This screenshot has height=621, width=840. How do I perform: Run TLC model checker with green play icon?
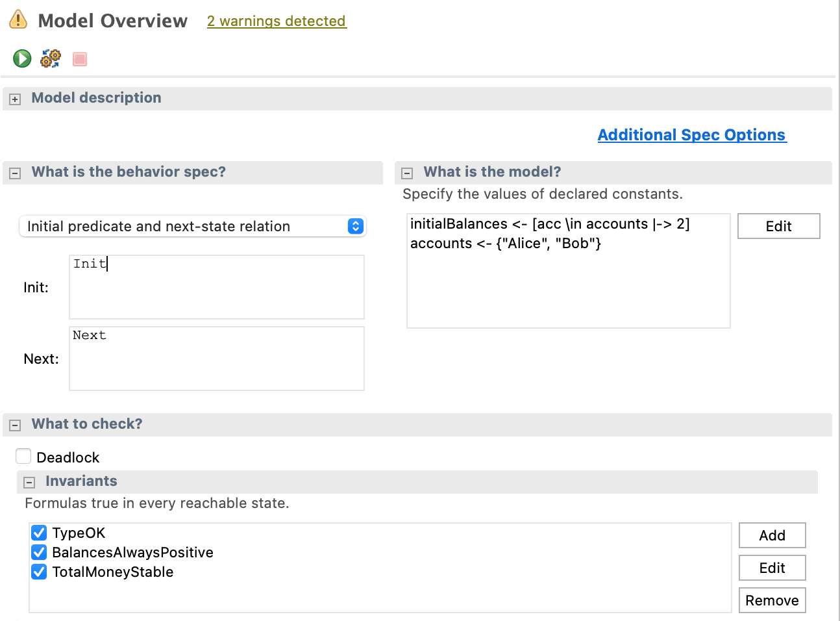coord(22,58)
